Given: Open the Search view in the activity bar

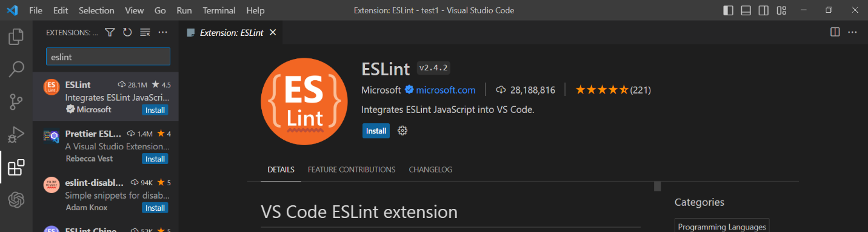Looking at the screenshot, I should [16, 69].
